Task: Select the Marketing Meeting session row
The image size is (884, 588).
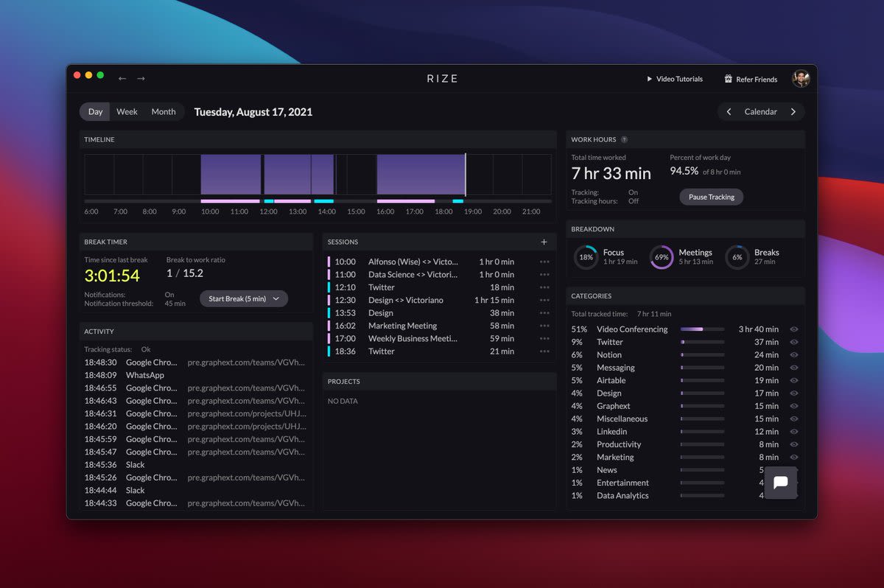Action: (x=439, y=326)
